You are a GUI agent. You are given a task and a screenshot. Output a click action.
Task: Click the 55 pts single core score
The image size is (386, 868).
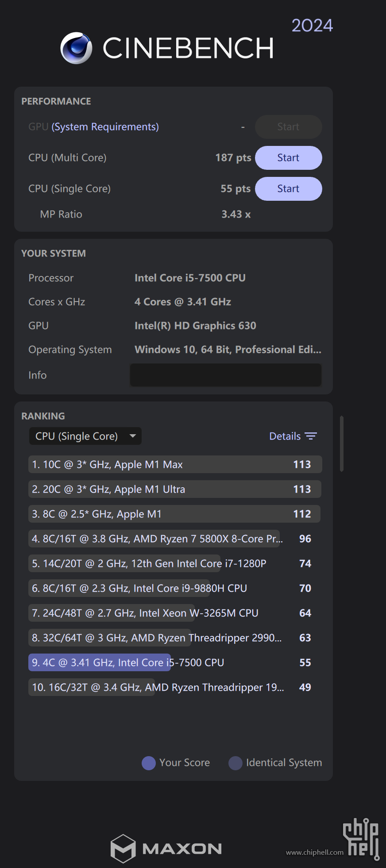pos(236,189)
